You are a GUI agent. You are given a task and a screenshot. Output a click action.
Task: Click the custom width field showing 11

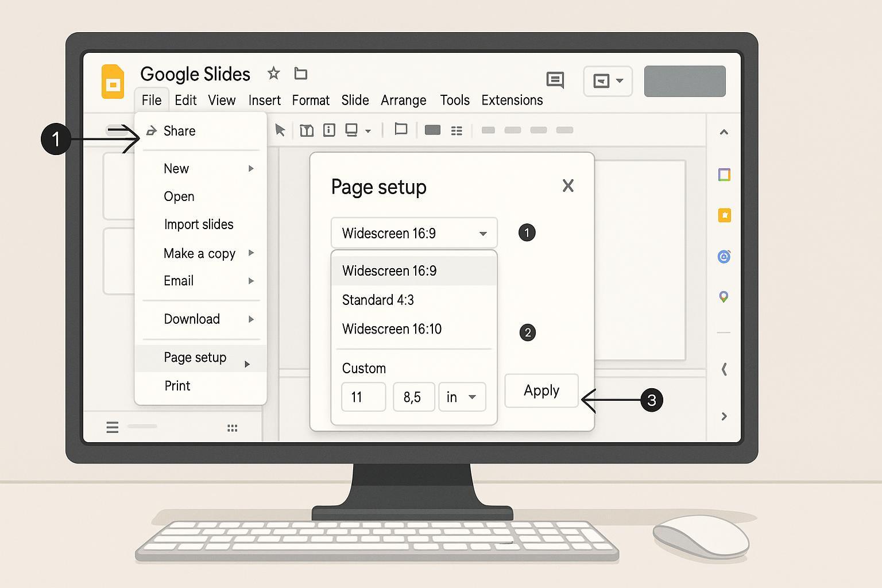pyautogui.click(x=363, y=397)
